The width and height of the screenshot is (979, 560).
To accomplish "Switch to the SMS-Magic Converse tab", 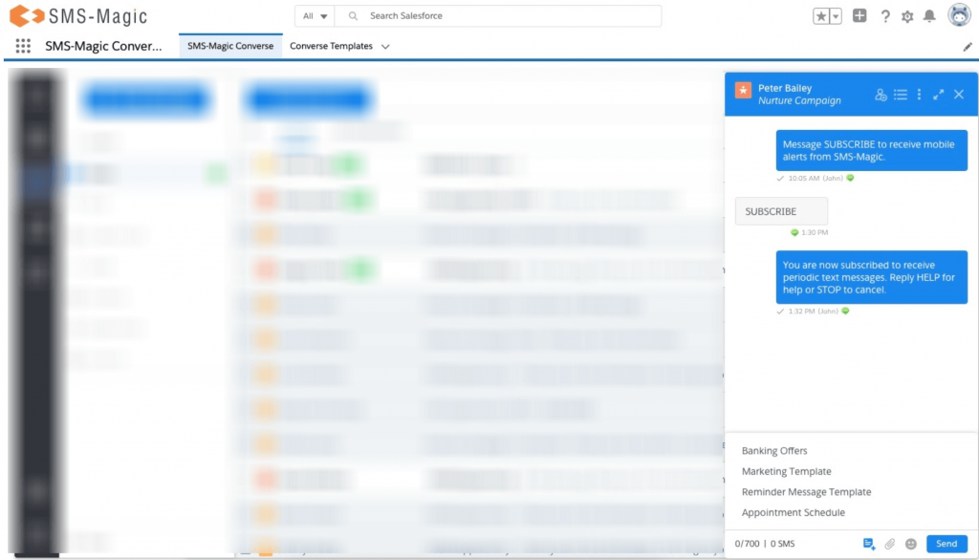I will [x=229, y=45].
